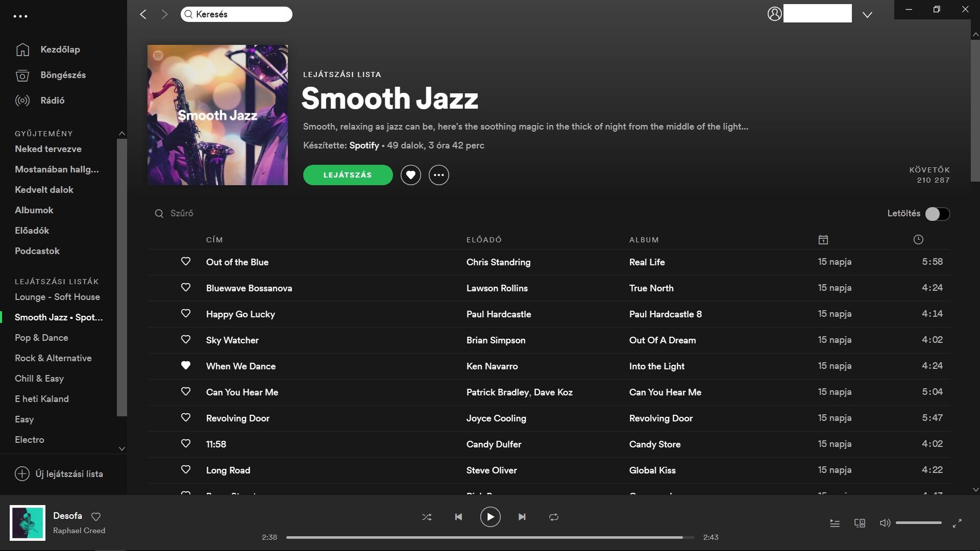The width and height of the screenshot is (980, 551).
Task: Like the song Out of the Blue
Action: (186, 261)
